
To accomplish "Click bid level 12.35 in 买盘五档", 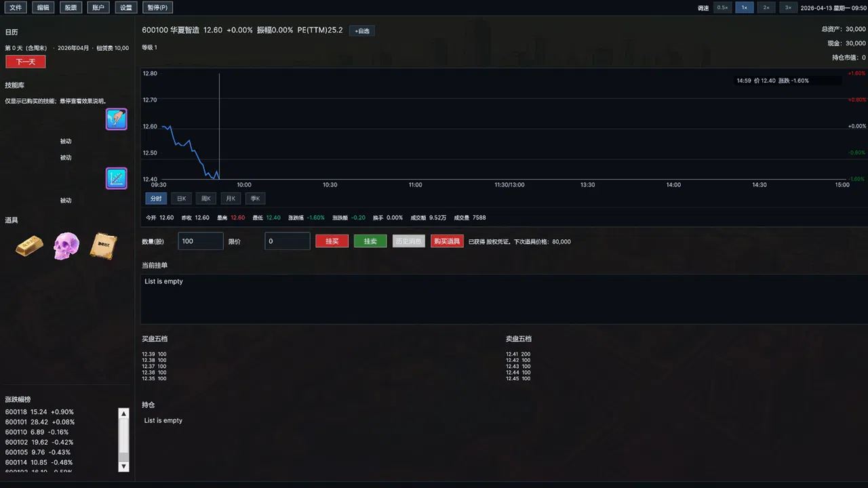I will [154, 378].
